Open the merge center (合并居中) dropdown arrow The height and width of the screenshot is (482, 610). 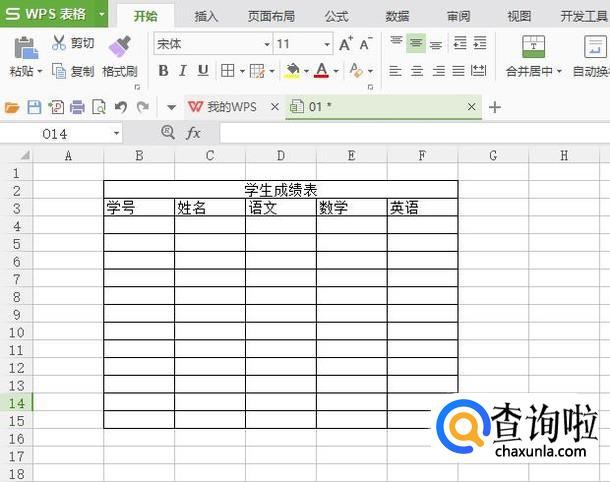[559, 71]
